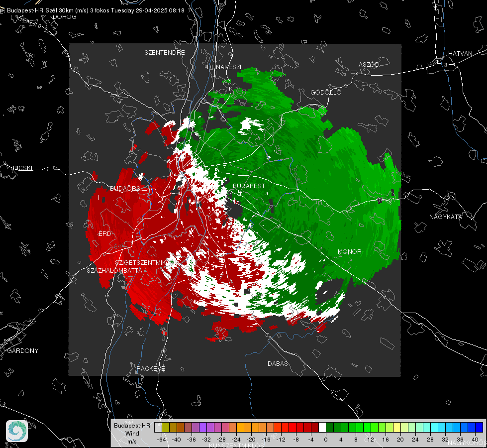Select the -24 scale value
The image size is (487, 448).
pos(236,440)
